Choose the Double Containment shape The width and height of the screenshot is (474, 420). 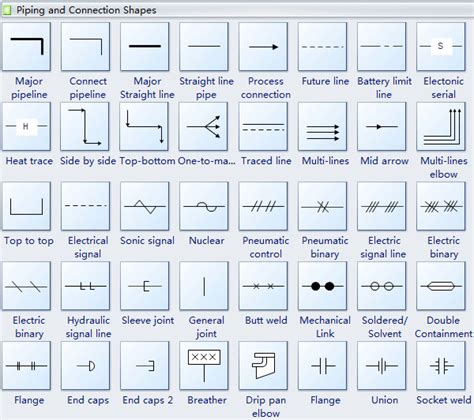click(441, 286)
